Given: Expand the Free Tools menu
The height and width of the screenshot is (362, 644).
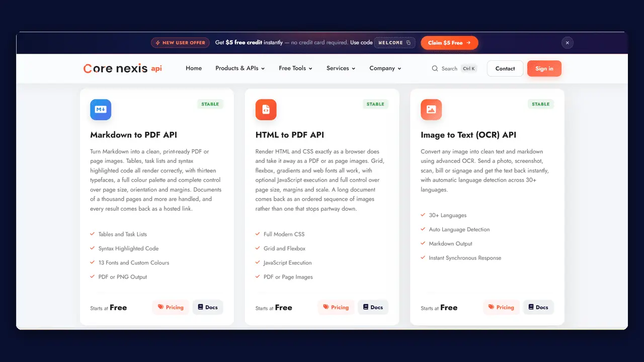Looking at the screenshot, I should pos(296,68).
